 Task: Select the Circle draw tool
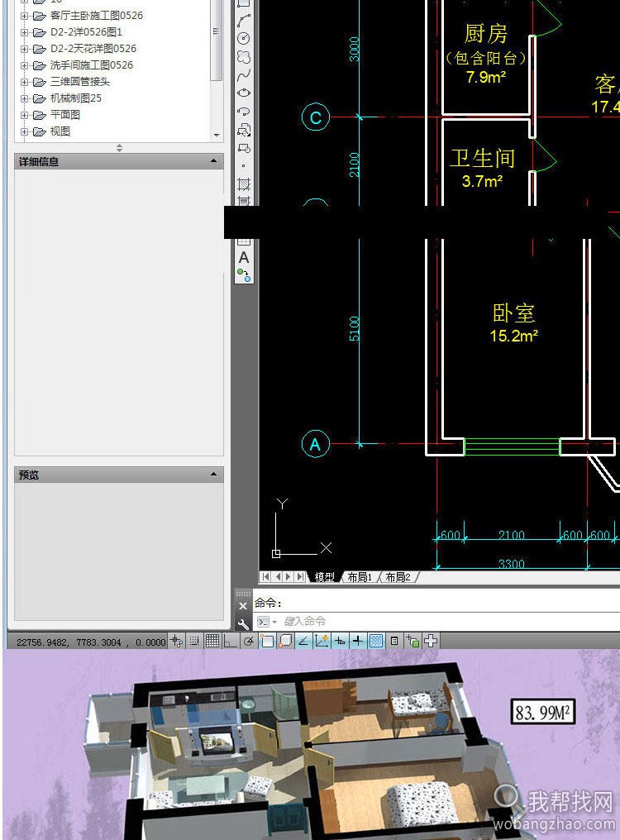click(x=244, y=38)
